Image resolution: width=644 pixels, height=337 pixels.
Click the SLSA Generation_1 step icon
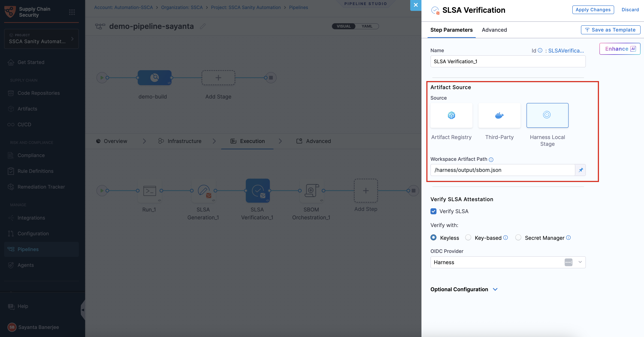[x=203, y=191]
